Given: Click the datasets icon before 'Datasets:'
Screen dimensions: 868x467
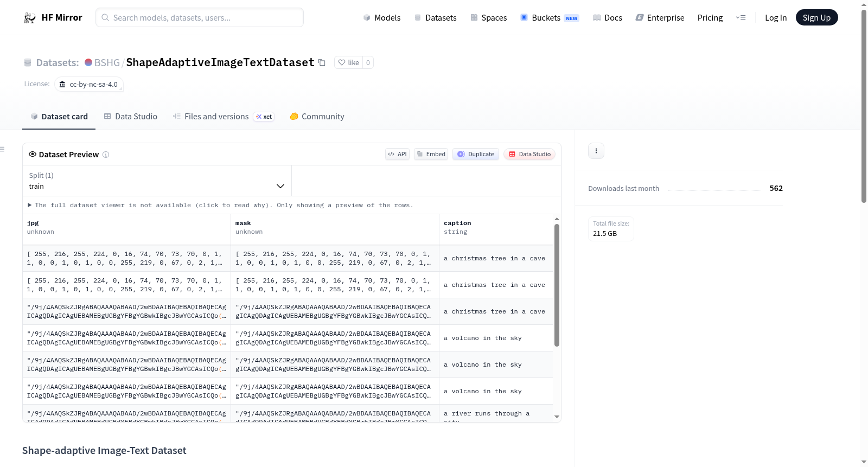Looking at the screenshot, I should click(28, 63).
